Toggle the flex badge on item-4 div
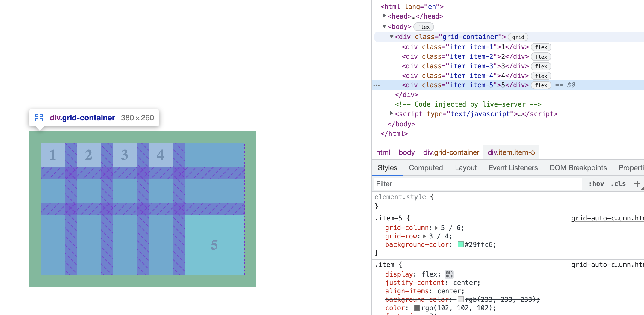 pyautogui.click(x=541, y=76)
